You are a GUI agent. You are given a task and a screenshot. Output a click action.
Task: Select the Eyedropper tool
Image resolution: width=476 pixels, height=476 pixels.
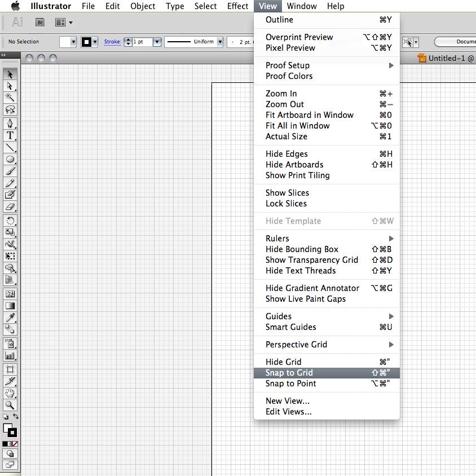(10, 318)
